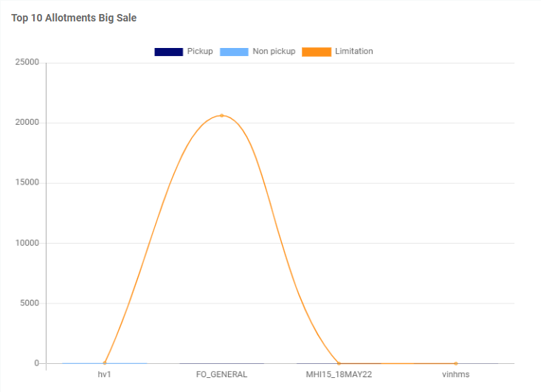The width and height of the screenshot is (541, 392).
Task: Click the hv1 x-axis label
Action: pos(105,374)
